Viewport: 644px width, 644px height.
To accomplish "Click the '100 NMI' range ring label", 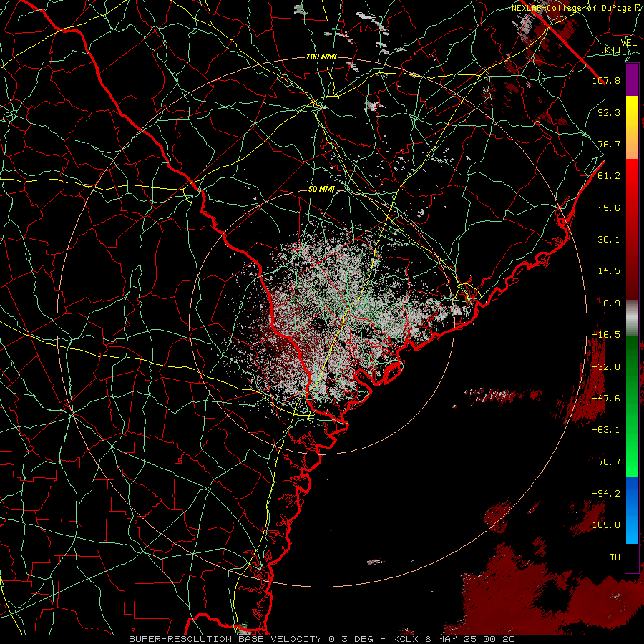I will pos(321,57).
